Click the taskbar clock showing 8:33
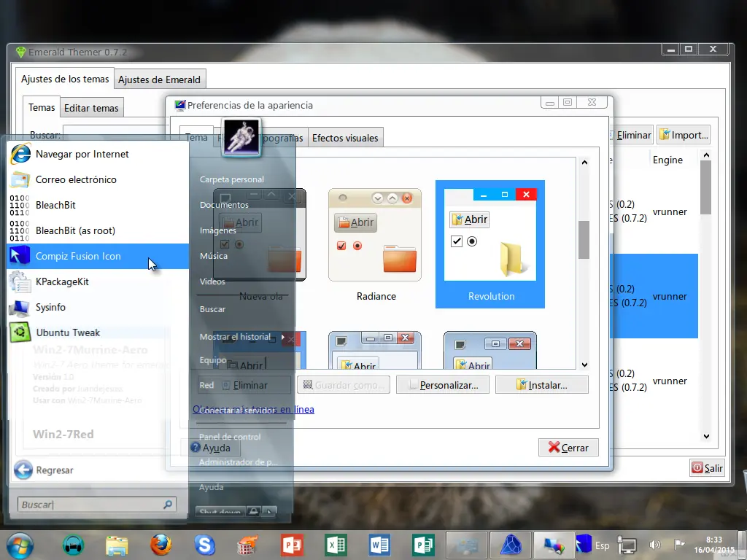 tap(714, 545)
